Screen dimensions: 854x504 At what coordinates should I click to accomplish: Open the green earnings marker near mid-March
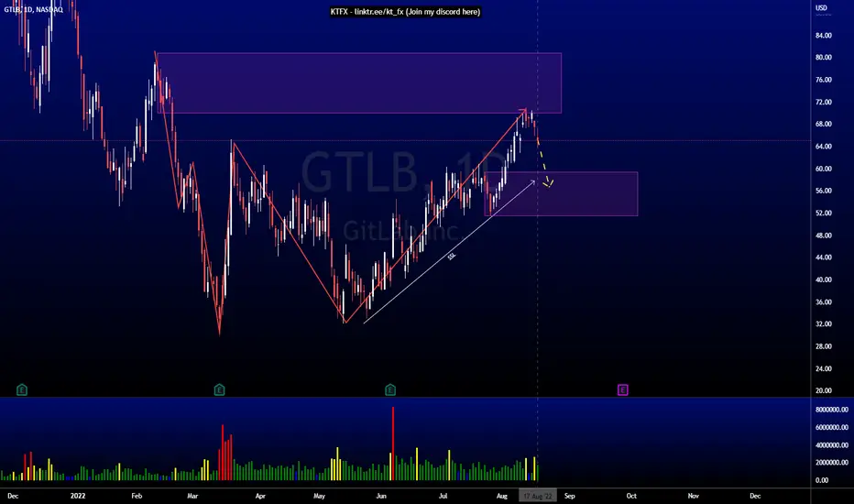(x=220, y=389)
